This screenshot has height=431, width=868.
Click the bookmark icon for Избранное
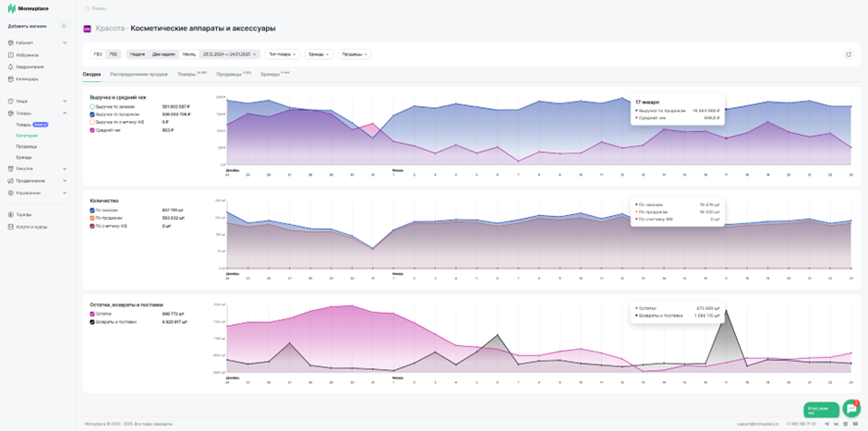(x=10, y=55)
